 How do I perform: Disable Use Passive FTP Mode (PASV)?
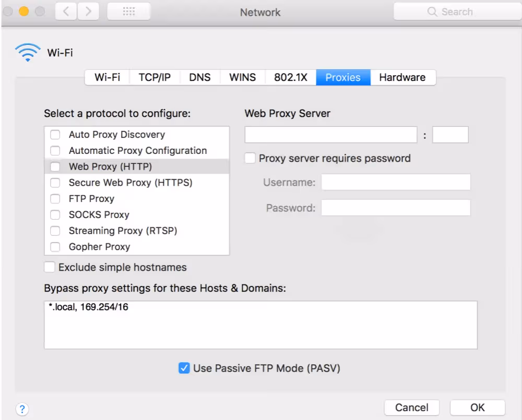tap(184, 368)
